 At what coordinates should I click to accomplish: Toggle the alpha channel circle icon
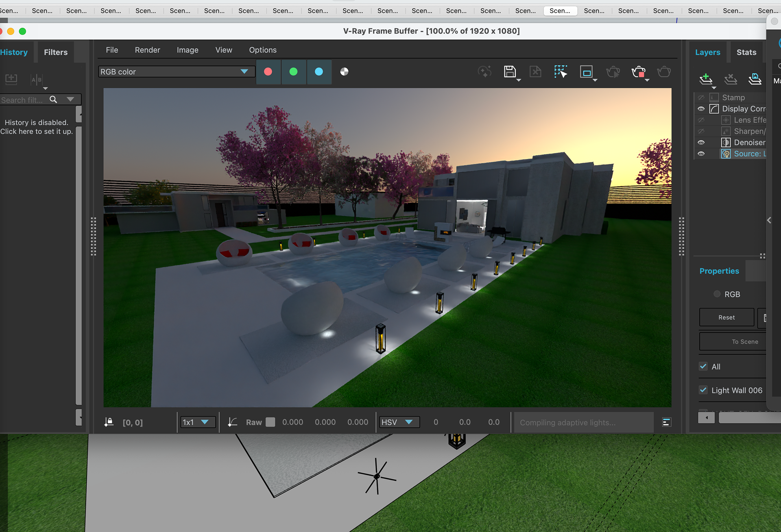[x=344, y=72]
